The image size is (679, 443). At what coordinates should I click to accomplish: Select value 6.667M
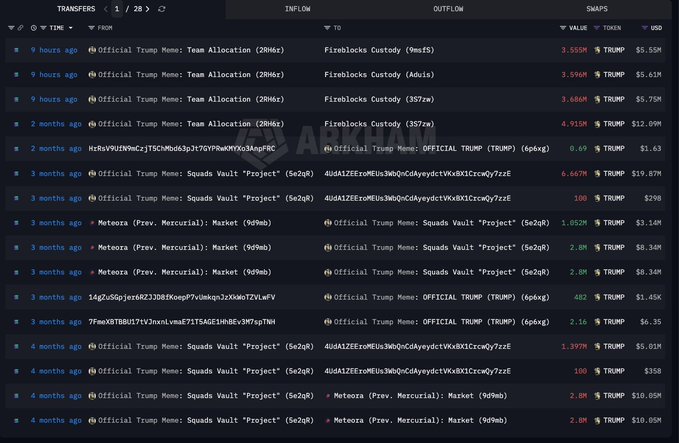coord(574,174)
